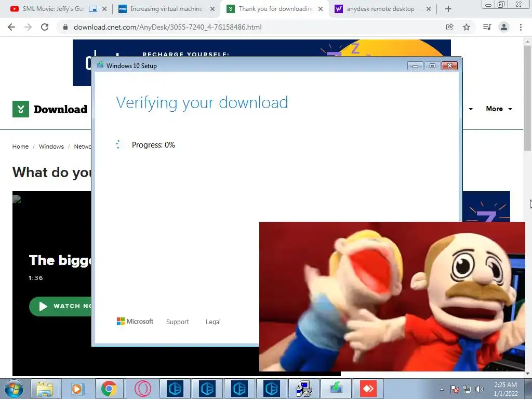Click the green CNET Download logo icon
The height and width of the screenshot is (399, 532).
tap(21, 109)
